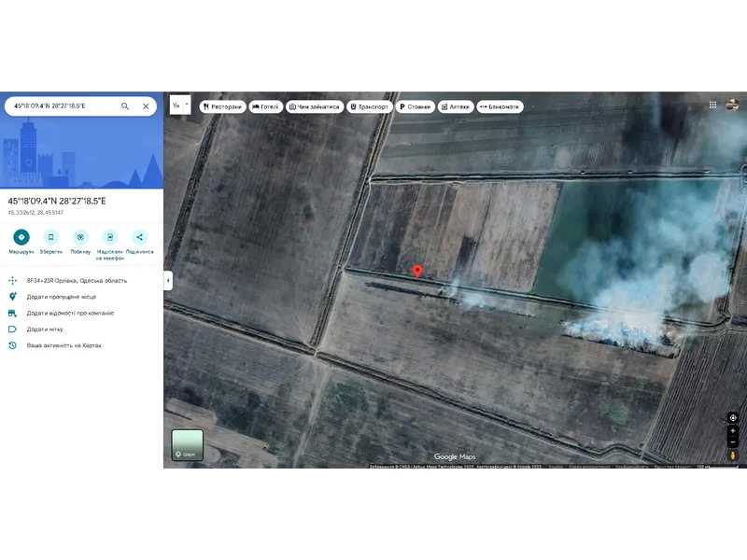Select the Готелі filter chip
747x560 pixels.
[x=266, y=106]
